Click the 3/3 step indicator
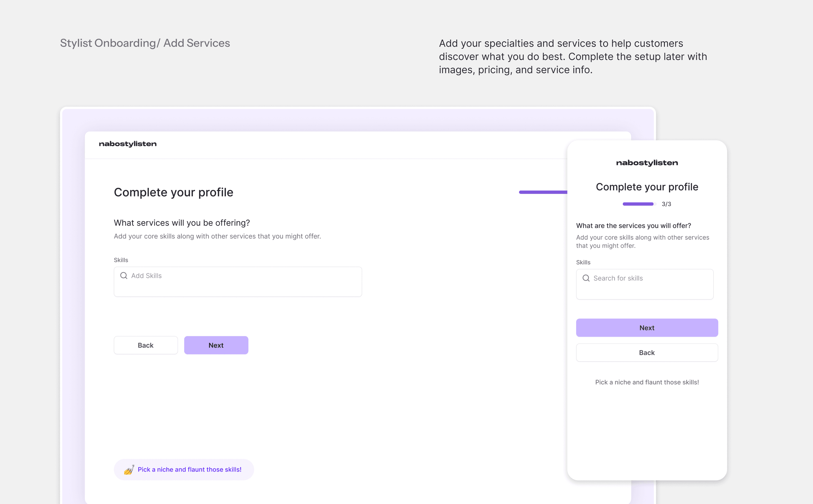813x504 pixels. tap(666, 204)
